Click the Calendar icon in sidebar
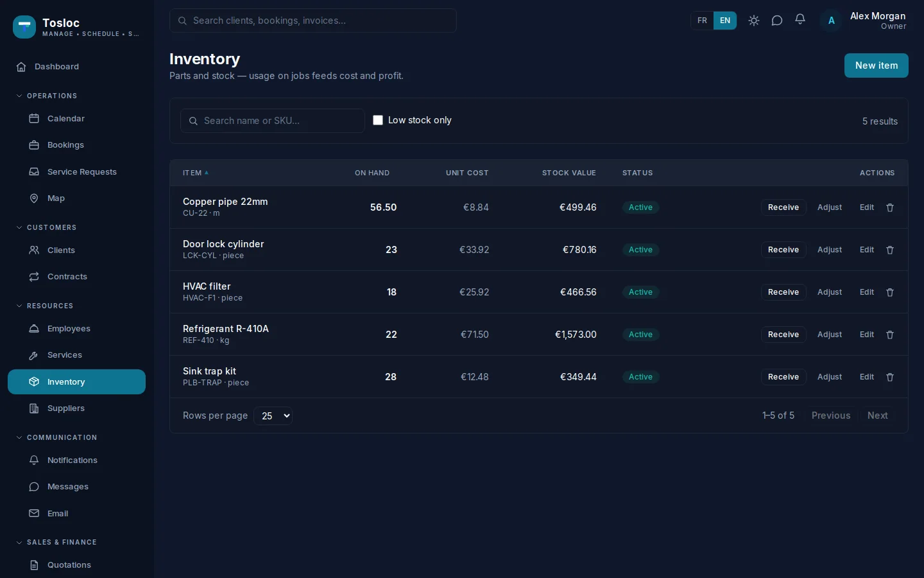Image resolution: width=924 pixels, height=578 pixels. tap(34, 119)
